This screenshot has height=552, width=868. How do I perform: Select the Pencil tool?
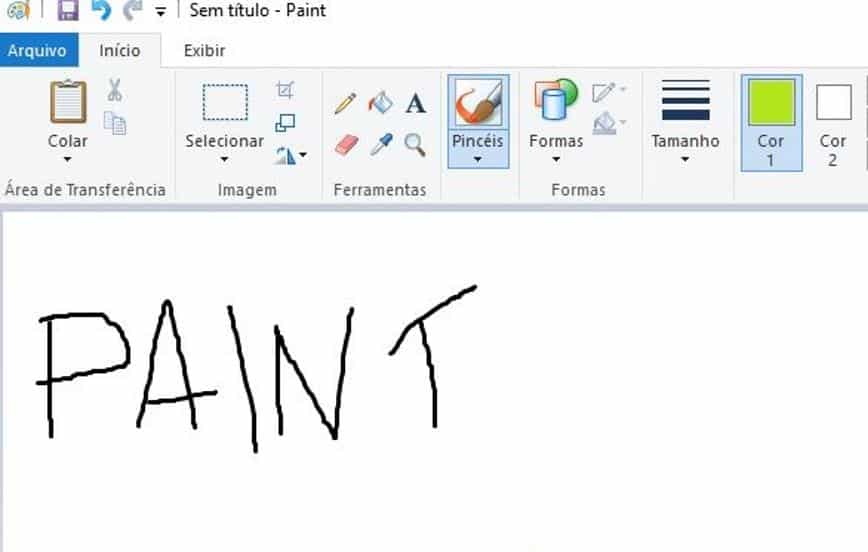coord(345,104)
